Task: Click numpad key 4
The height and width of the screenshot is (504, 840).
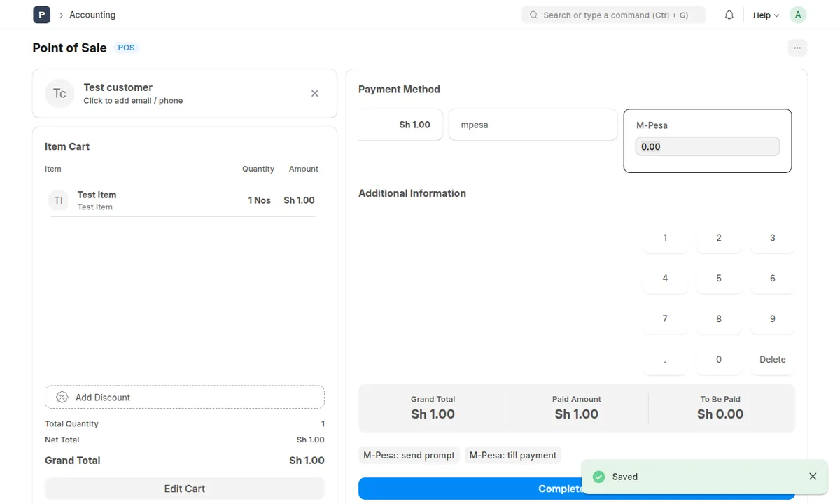Action: [x=665, y=279]
